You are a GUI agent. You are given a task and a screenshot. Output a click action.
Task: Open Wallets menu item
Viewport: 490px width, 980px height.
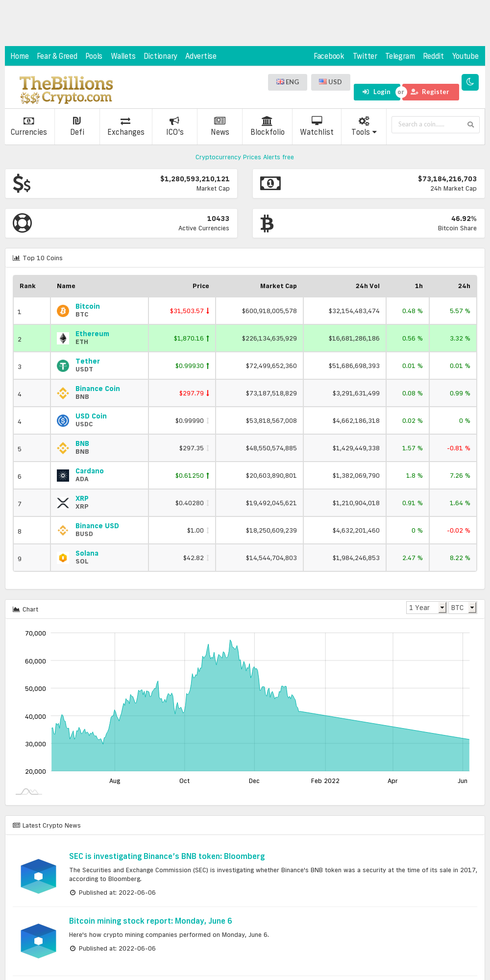[x=123, y=56]
